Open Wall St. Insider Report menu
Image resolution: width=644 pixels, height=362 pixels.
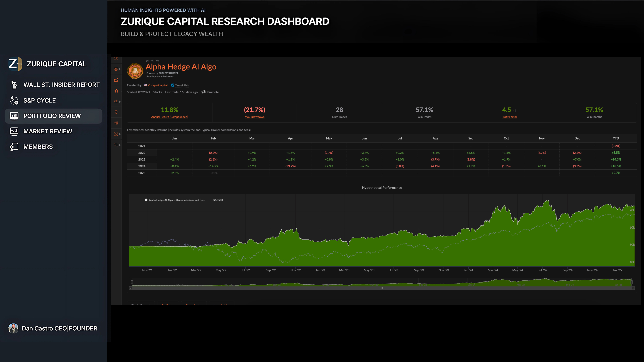point(61,85)
